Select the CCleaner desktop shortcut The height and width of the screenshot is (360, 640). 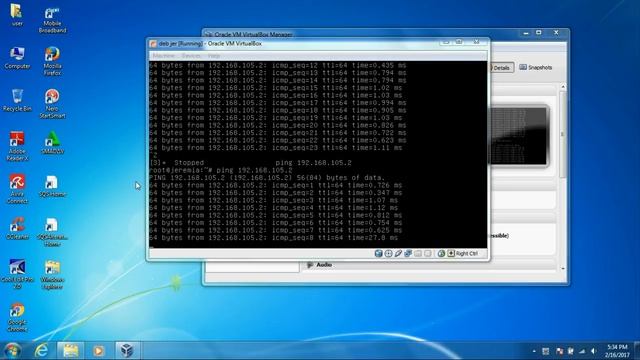click(17, 229)
